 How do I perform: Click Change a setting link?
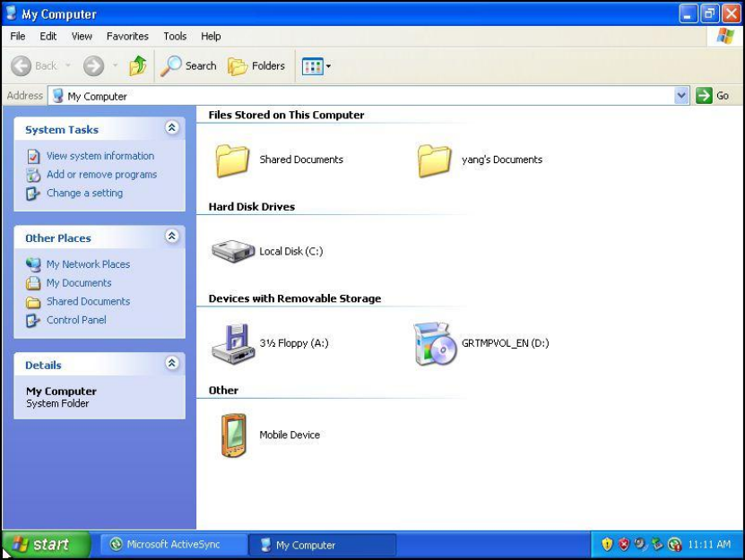[x=84, y=193]
